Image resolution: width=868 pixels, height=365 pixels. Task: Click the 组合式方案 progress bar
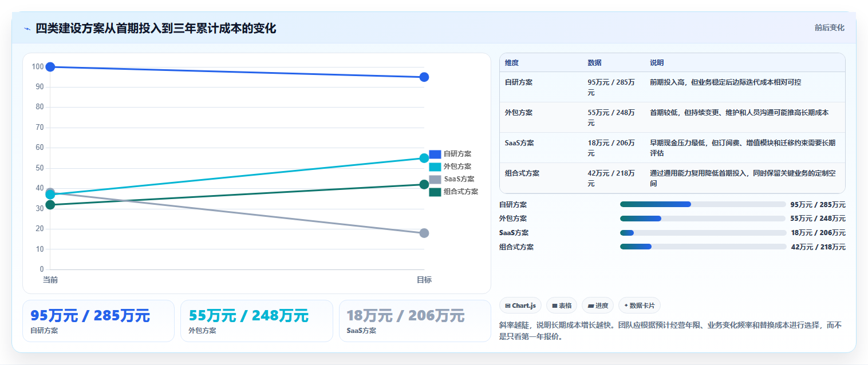(703, 247)
